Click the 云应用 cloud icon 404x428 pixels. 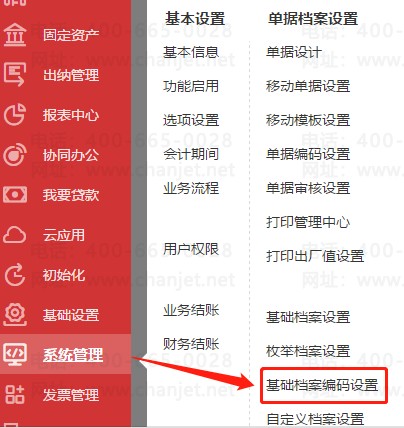click(x=15, y=235)
